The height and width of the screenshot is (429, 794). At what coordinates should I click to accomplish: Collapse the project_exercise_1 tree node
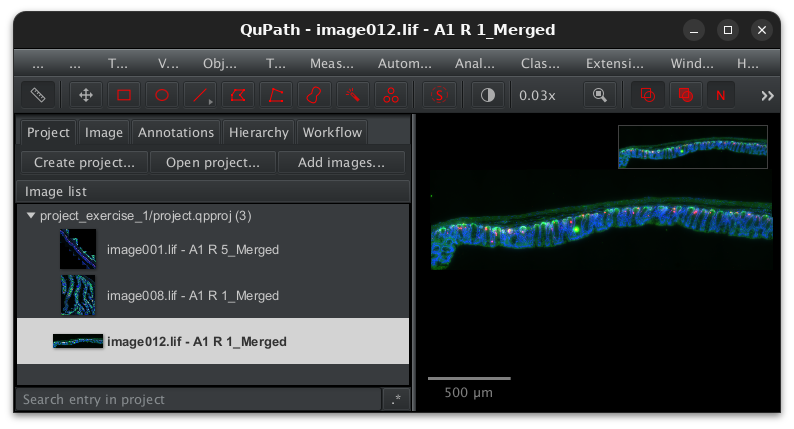[x=31, y=215]
